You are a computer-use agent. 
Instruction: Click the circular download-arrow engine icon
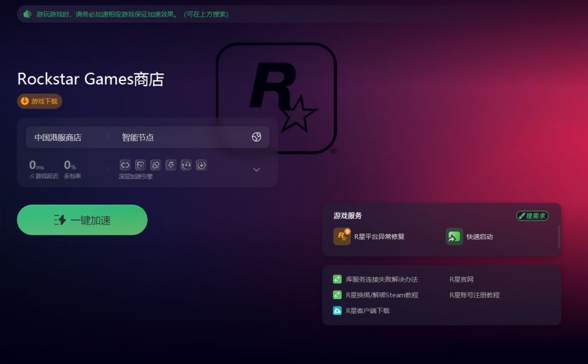click(202, 165)
